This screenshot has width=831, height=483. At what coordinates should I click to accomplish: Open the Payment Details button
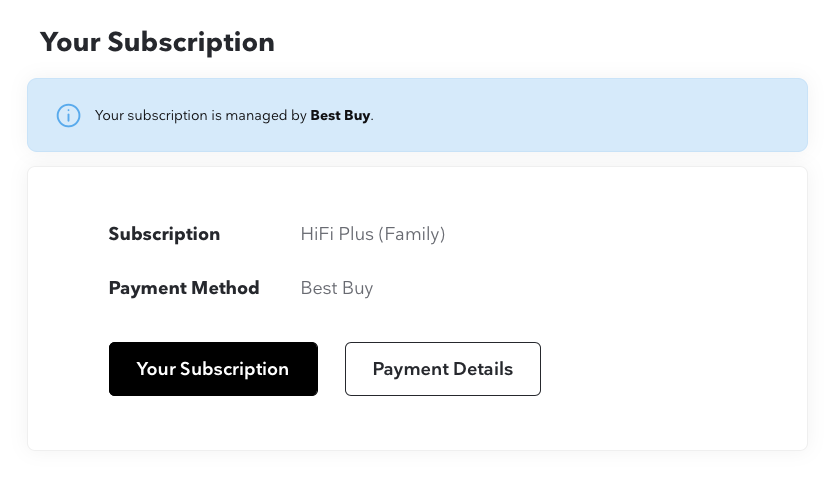coord(442,369)
